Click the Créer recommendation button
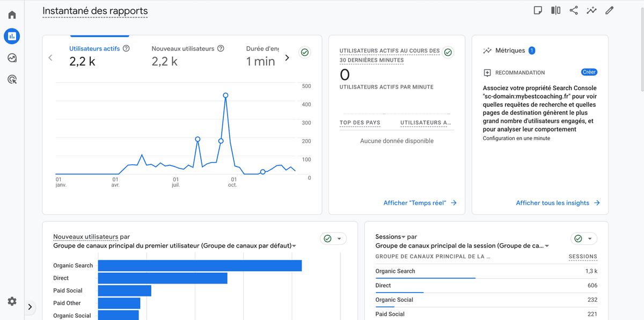Screen dimensions: 644x320 pos(589,72)
